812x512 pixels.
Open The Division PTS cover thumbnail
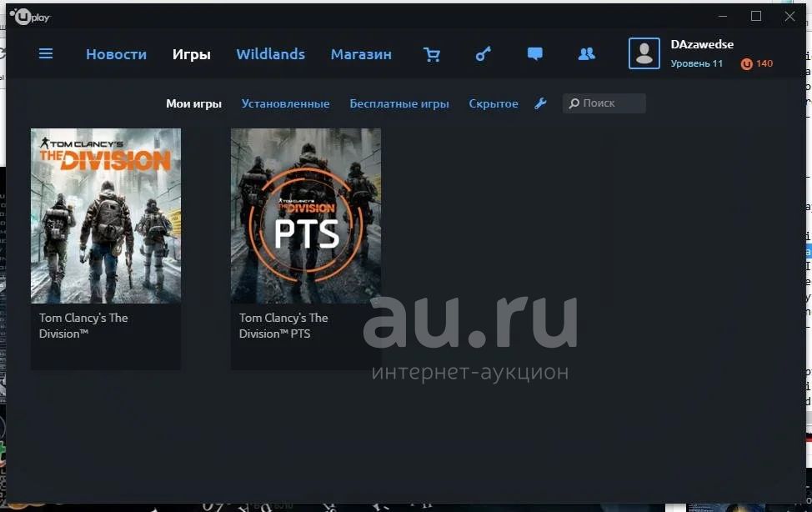(x=306, y=216)
